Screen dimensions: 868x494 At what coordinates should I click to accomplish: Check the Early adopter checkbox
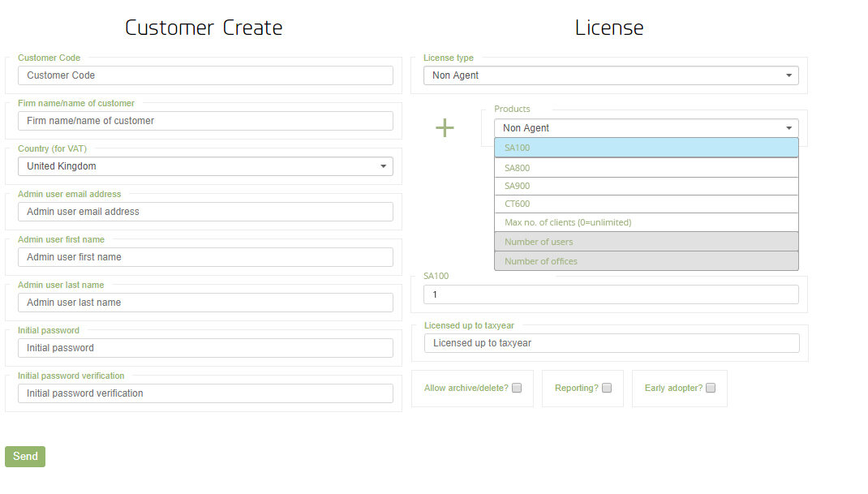pyautogui.click(x=711, y=388)
